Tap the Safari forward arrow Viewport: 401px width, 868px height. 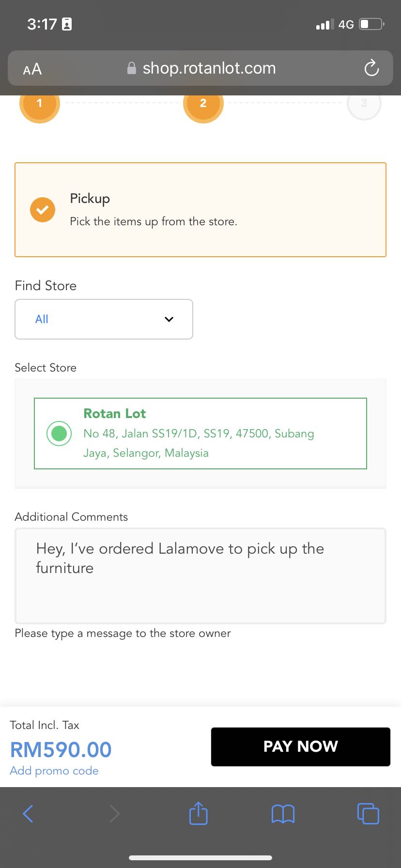pyautogui.click(x=114, y=814)
